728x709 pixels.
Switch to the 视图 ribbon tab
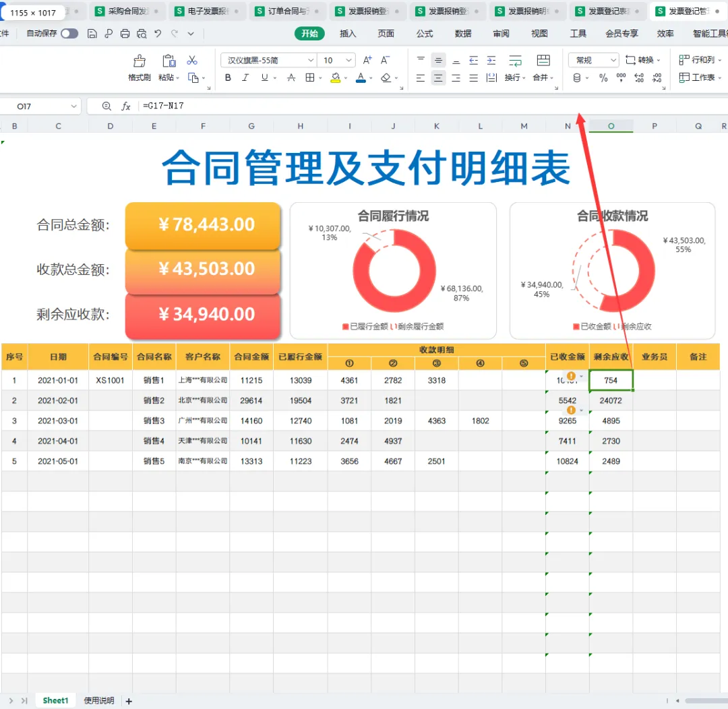[x=539, y=34]
